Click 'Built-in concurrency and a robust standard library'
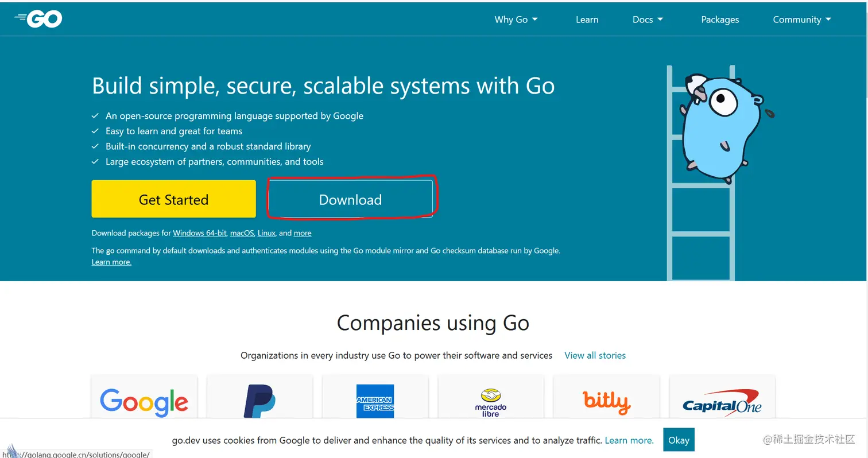This screenshot has height=458, width=868. click(208, 146)
